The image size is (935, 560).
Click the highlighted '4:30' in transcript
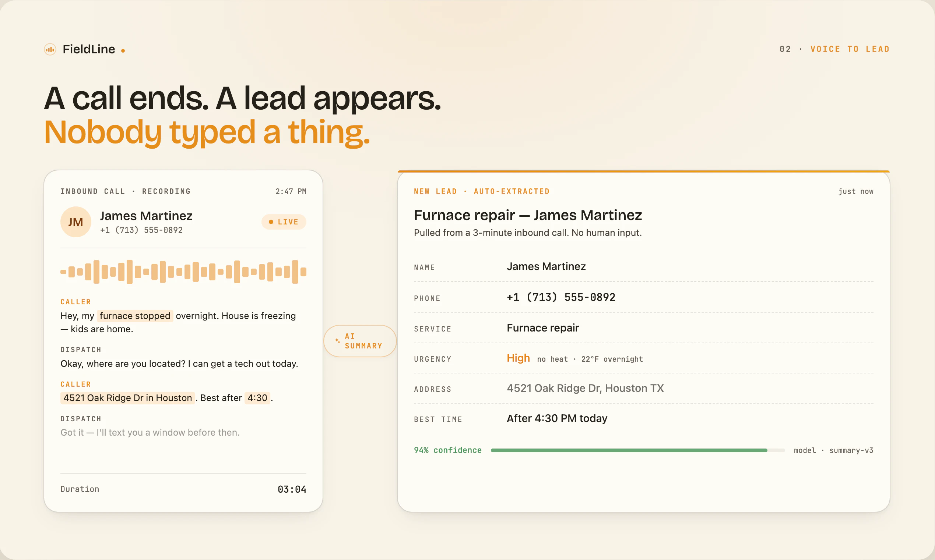tap(257, 398)
